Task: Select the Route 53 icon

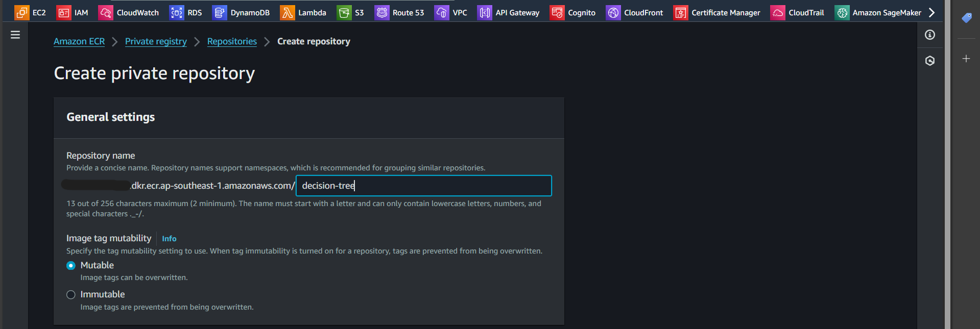Action: click(x=382, y=12)
